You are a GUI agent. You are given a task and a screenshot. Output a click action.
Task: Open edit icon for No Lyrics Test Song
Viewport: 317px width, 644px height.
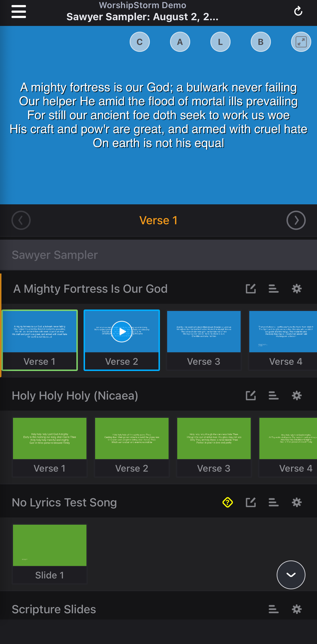point(251,502)
